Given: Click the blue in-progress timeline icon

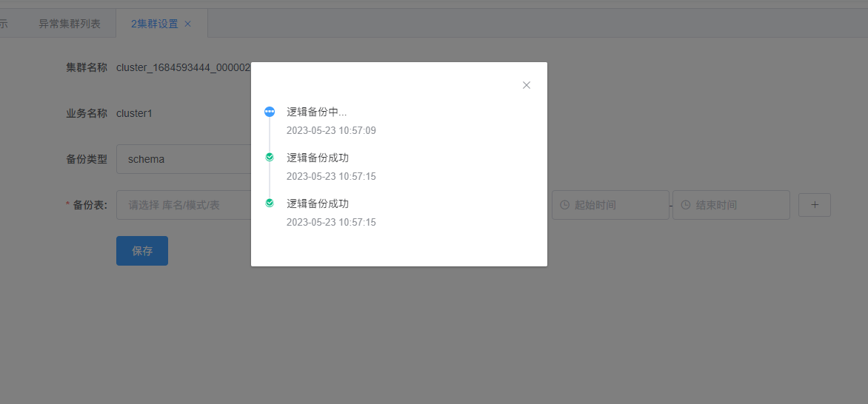Looking at the screenshot, I should coord(270,112).
